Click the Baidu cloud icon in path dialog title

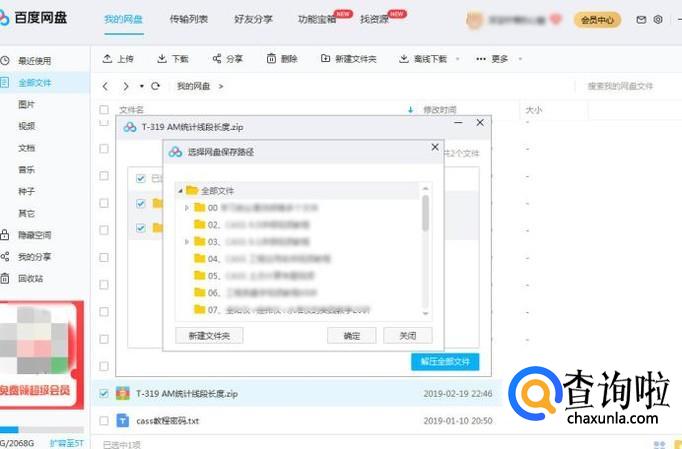click(175, 152)
